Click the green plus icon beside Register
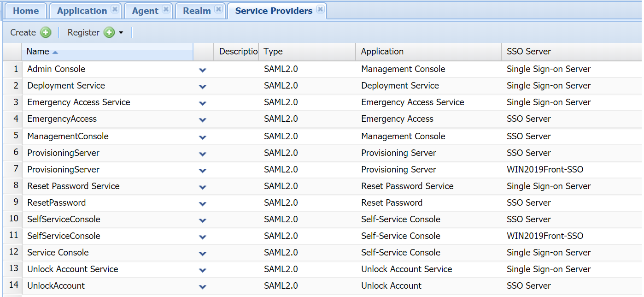 click(x=109, y=32)
